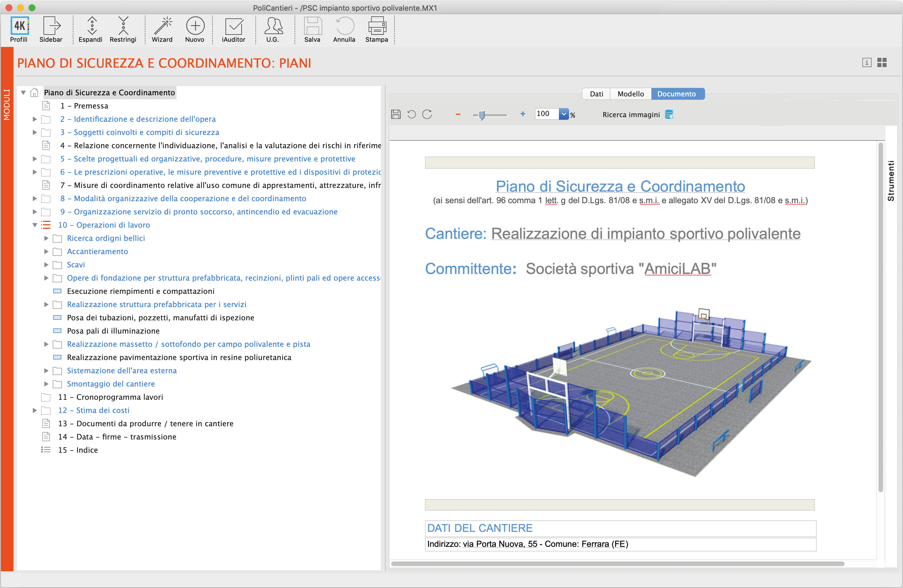This screenshot has width=903, height=588.
Task: Click the document horizontal scrollbar
Action: coord(618,563)
